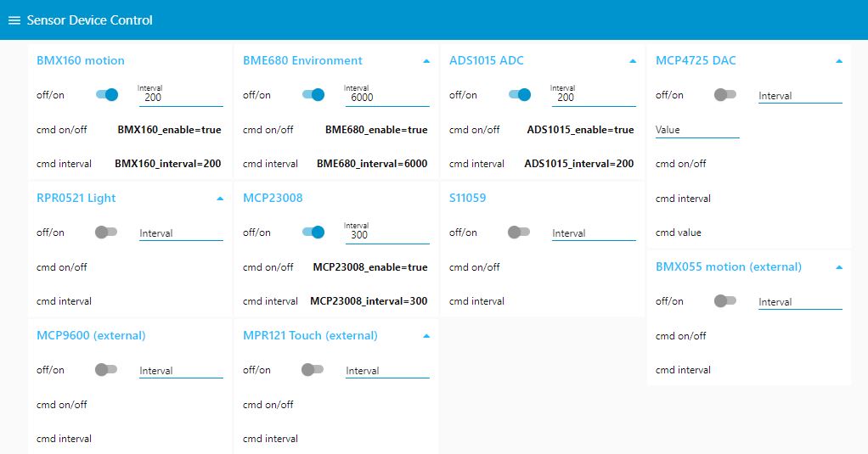The width and height of the screenshot is (868, 454).
Task: Focus the MCP4725 DAC Interval field
Action: pos(800,95)
